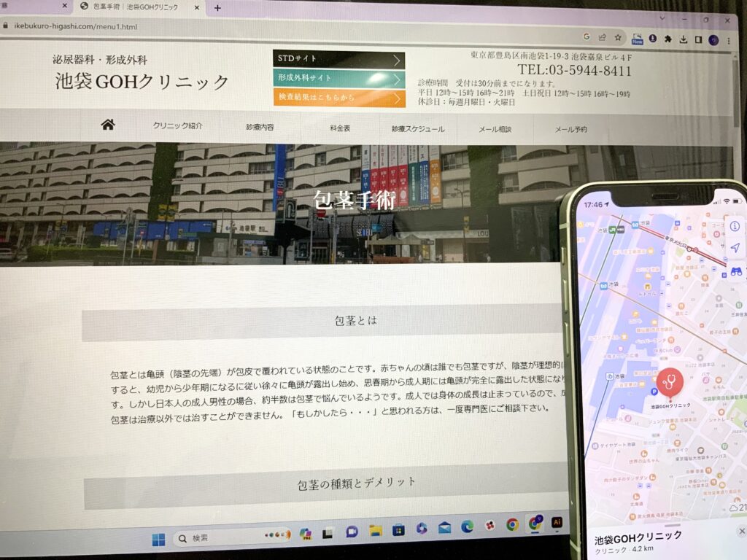Click the site lock icon
747x560 pixels.
(5, 26)
